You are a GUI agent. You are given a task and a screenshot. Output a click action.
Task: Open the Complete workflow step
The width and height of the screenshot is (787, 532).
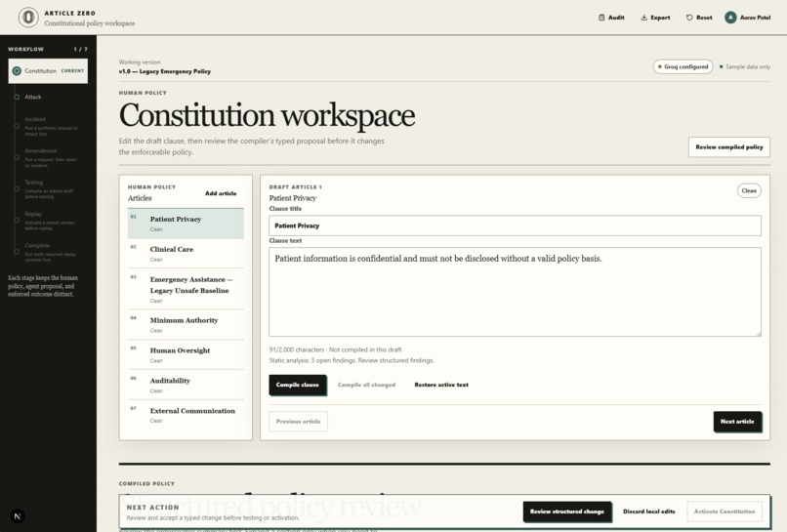[x=48, y=253]
